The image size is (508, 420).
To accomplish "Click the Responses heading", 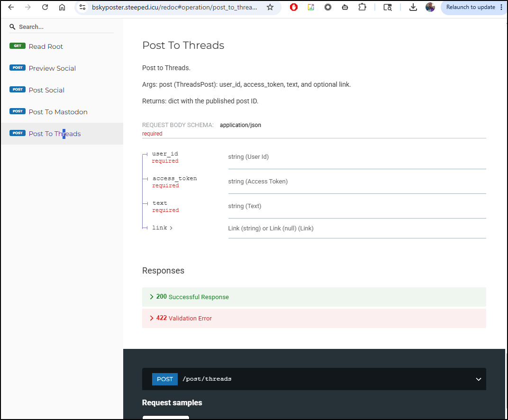I will (x=163, y=271).
